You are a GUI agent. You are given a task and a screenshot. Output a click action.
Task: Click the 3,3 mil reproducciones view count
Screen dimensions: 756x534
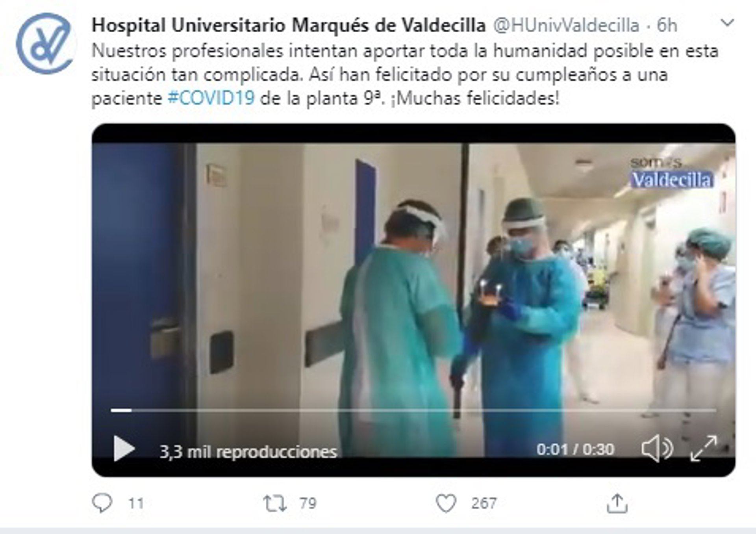[x=248, y=452]
